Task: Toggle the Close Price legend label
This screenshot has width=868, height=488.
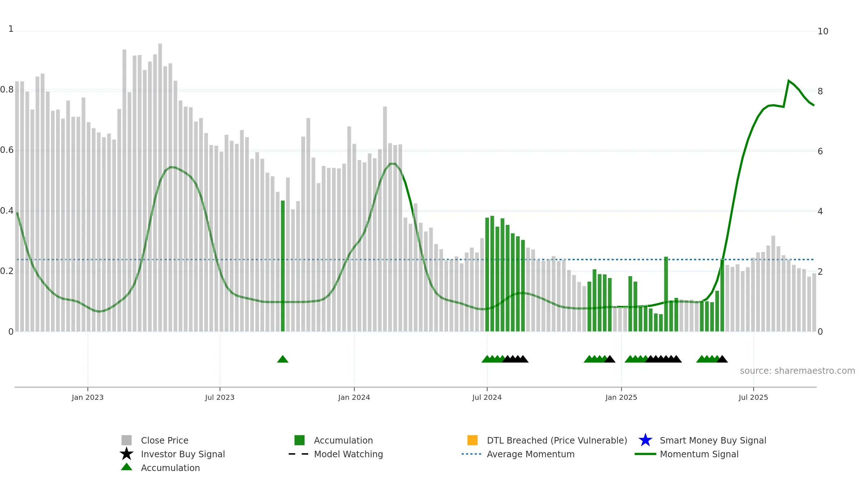Action: tap(165, 440)
